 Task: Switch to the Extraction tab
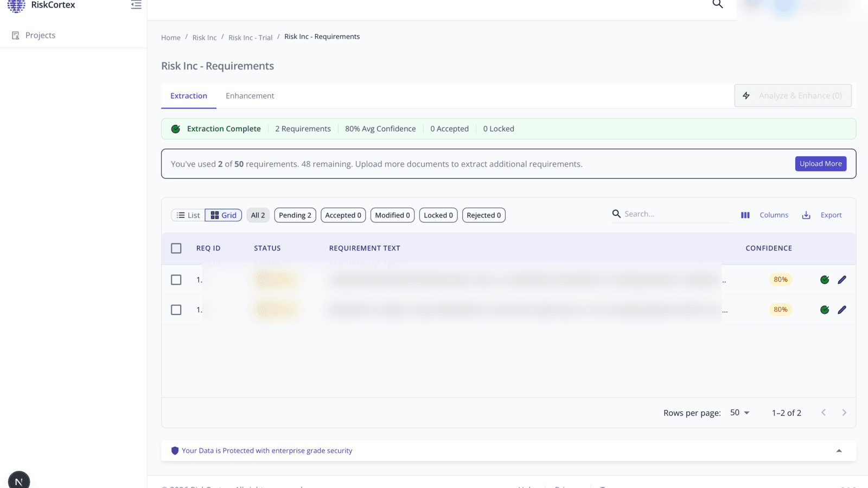click(189, 96)
